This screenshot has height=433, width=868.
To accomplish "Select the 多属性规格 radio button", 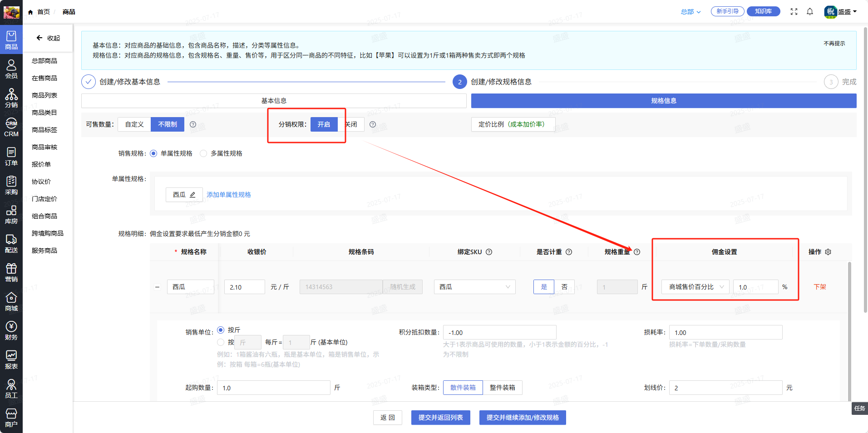I will point(203,153).
